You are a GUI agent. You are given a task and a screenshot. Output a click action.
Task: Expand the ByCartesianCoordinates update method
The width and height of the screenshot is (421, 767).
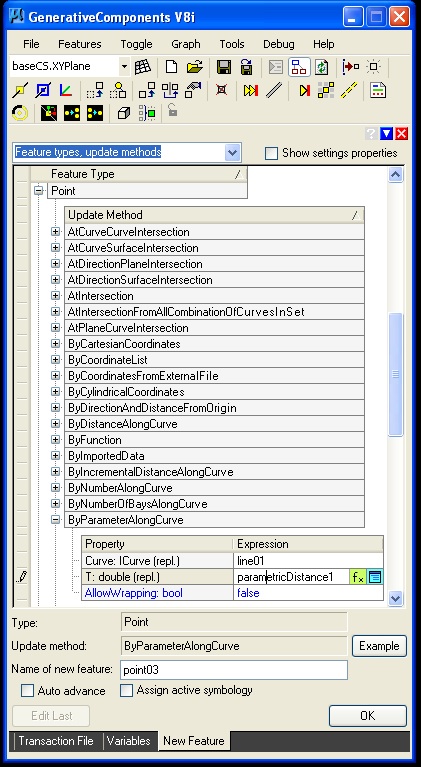coord(56,344)
